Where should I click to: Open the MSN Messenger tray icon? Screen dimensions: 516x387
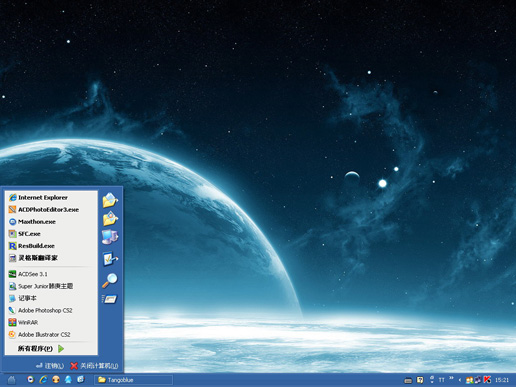470,380
